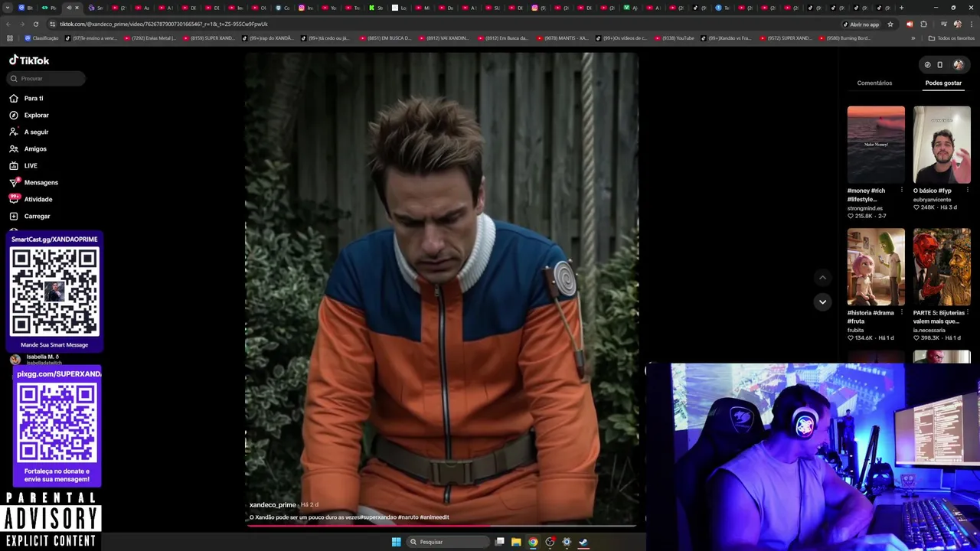Switch to the Comentários tab
The height and width of the screenshot is (551, 980).
(874, 83)
